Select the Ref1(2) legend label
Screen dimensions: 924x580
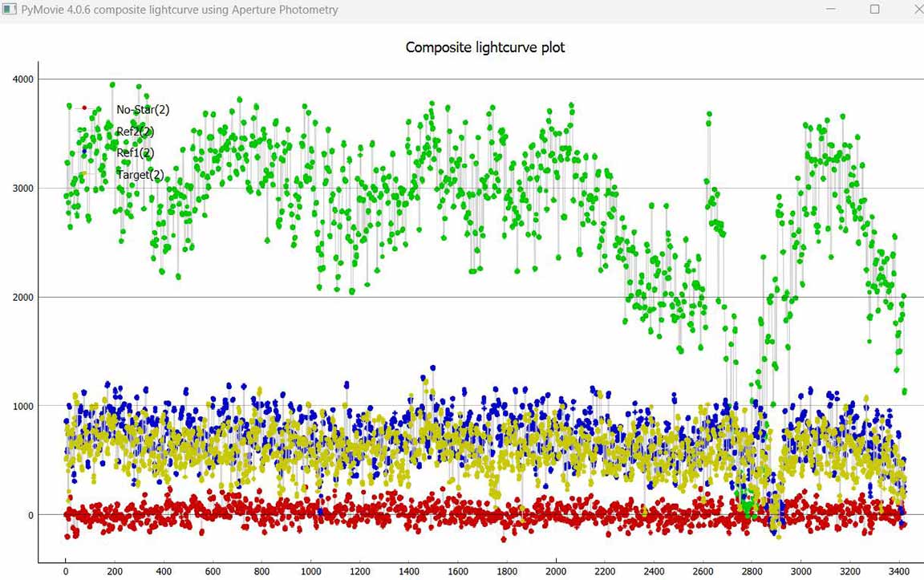pyautogui.click(x=136, y=152)
